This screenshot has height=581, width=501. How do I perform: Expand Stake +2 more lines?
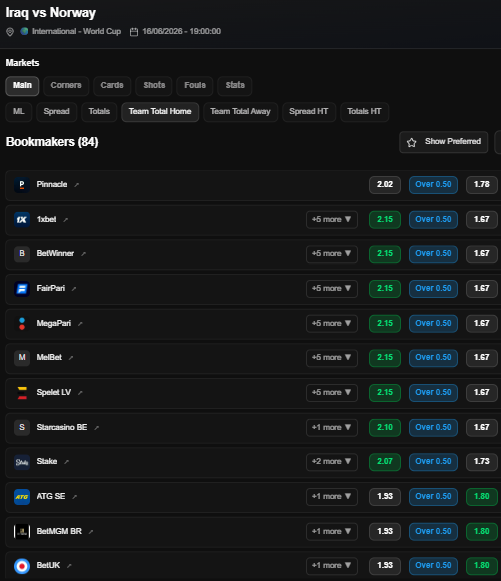[x=332, y=462]
